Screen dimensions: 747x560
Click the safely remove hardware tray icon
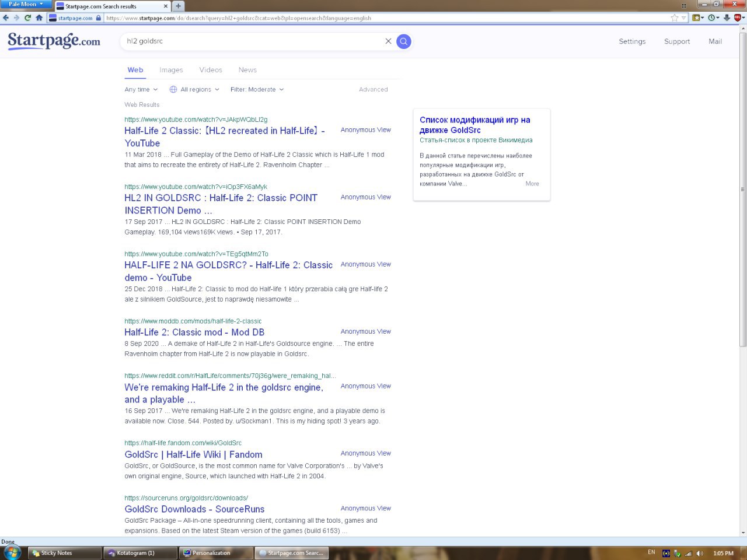[678, 553]
